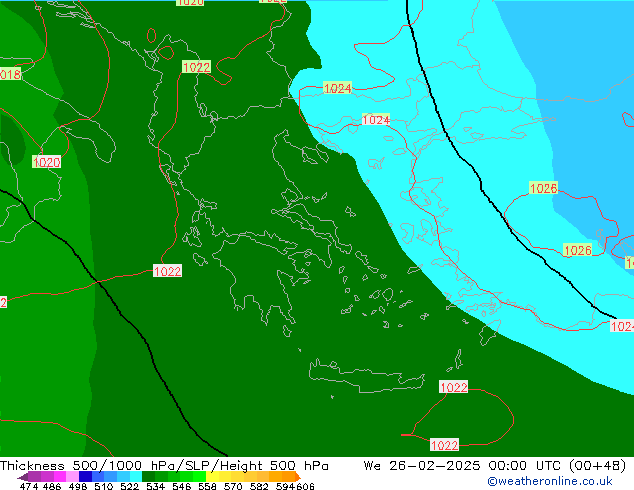Image resolution: width=634 pixels, height=490 pixels.
Task: Click the 1022 label over the Balkans
Action: (x=197, y=67)
